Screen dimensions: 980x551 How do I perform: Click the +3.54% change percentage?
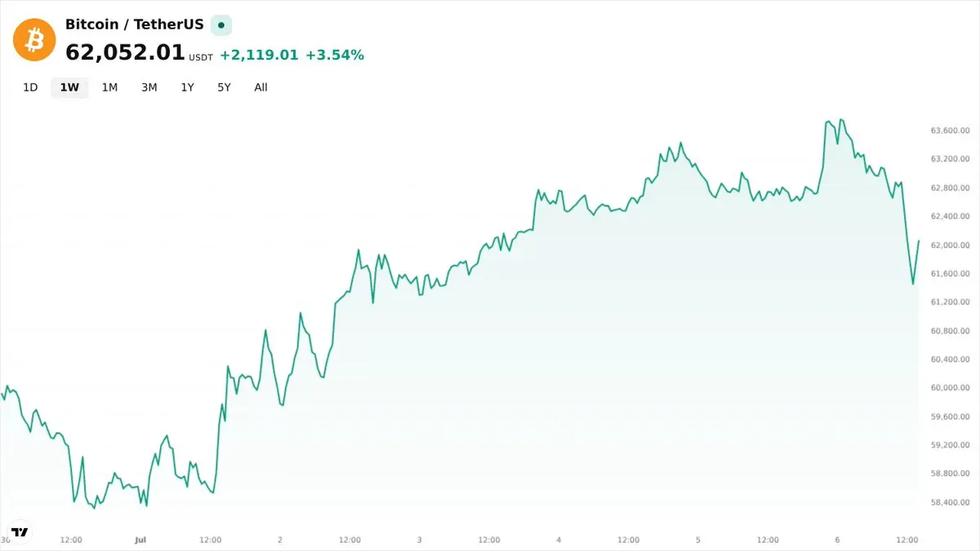[335, 56]
